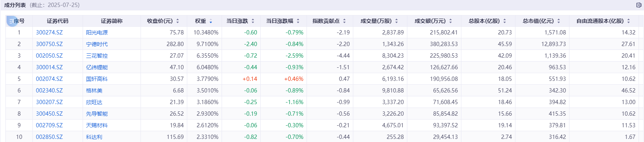Image resolution: width=644 pixels, height=142 pixels.
Task: Select total shares value 51.24
Action: [505, 91]
